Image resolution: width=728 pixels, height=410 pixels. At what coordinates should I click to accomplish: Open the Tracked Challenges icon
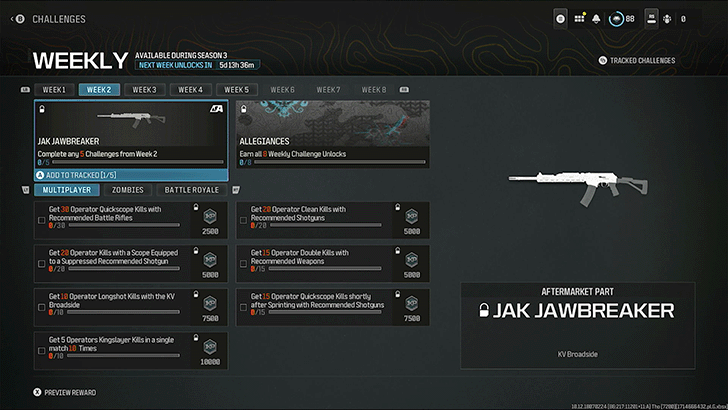point(603,60)
